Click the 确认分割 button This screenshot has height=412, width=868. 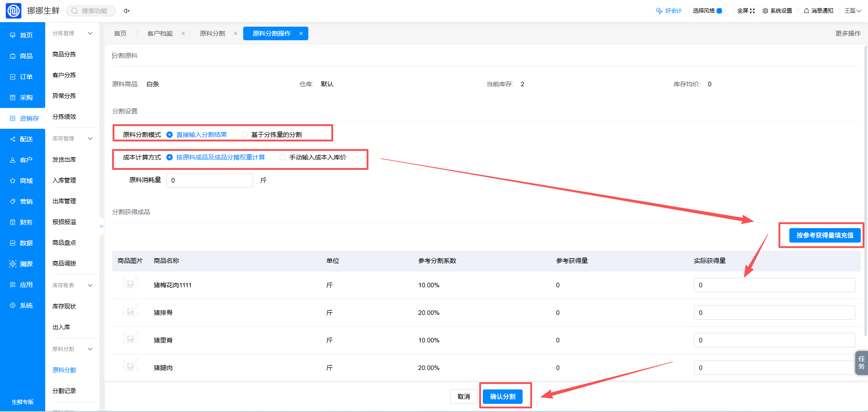(x=503, y=397)
